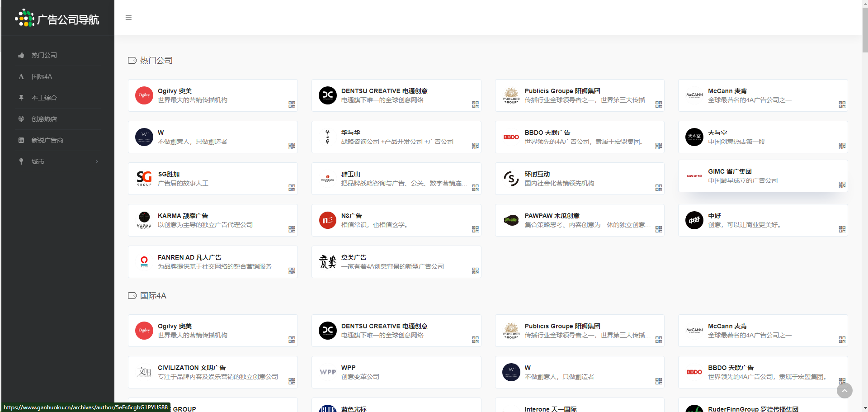Show QR code for CIVILIZATION 文明广告 card

coord(292,381)
